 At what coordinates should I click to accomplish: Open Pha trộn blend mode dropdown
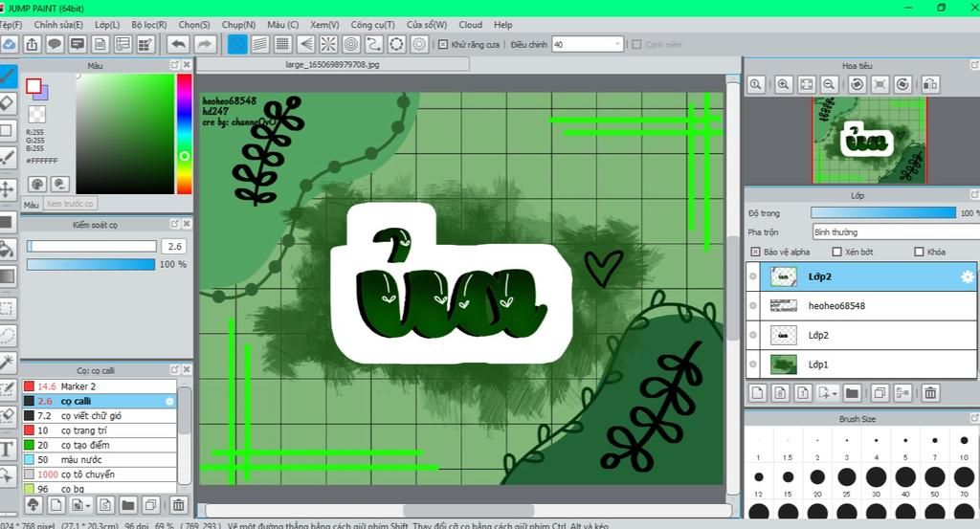pyautogui.click(x=895, y=231)
